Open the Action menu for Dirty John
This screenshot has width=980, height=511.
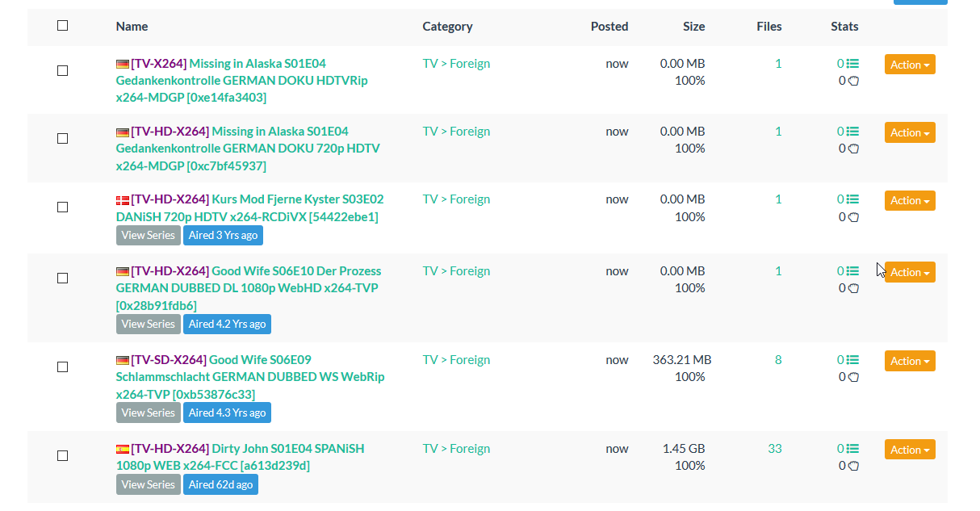pyautogui.click(x=910, y=450)
